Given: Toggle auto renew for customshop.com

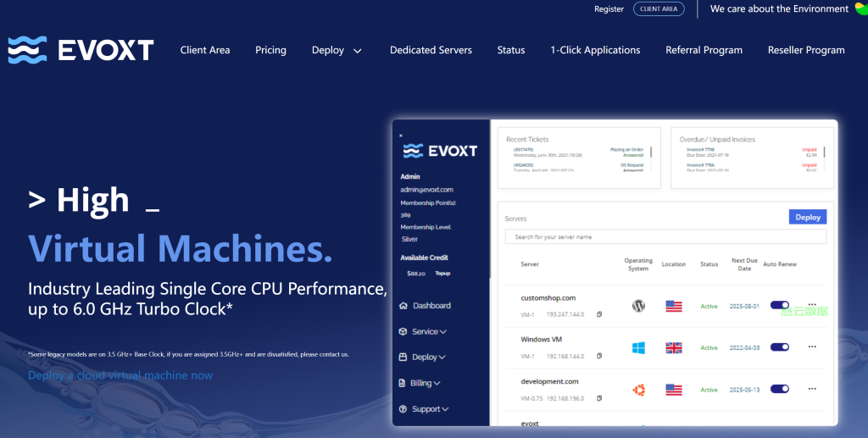Looking at the screenshot, I should 780,305.
